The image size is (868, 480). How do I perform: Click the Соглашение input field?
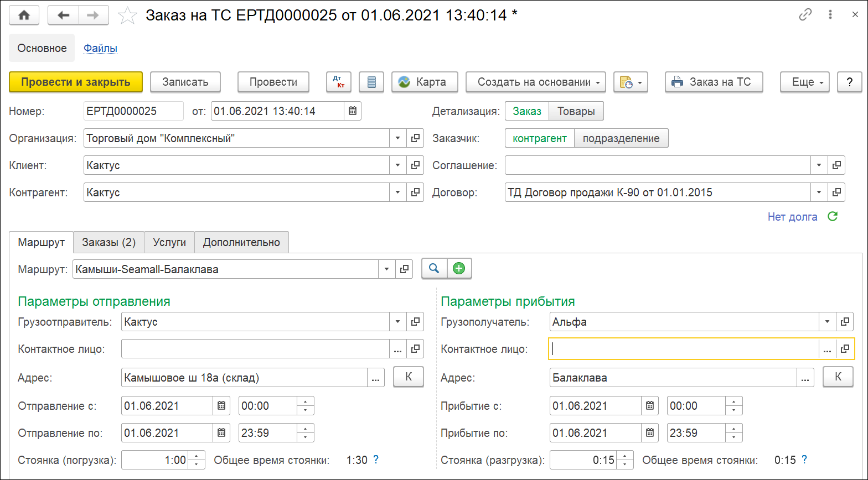(x=657, y=165)
